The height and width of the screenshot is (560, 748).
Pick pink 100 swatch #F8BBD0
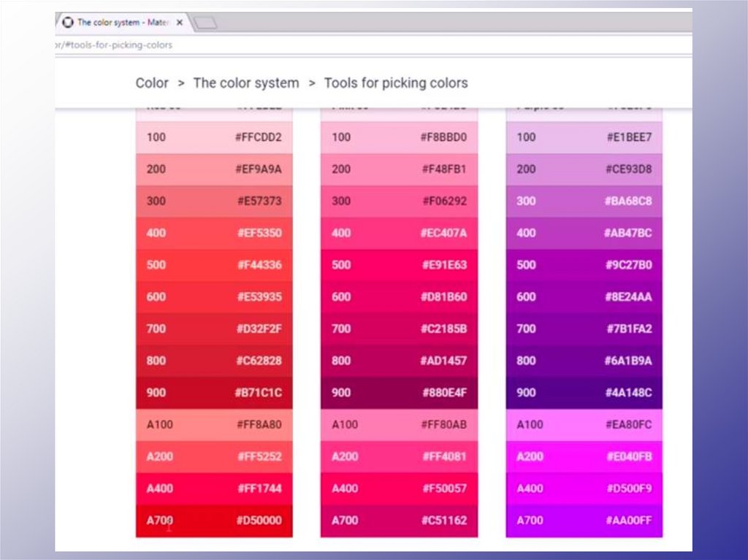[x=400, y=137]
